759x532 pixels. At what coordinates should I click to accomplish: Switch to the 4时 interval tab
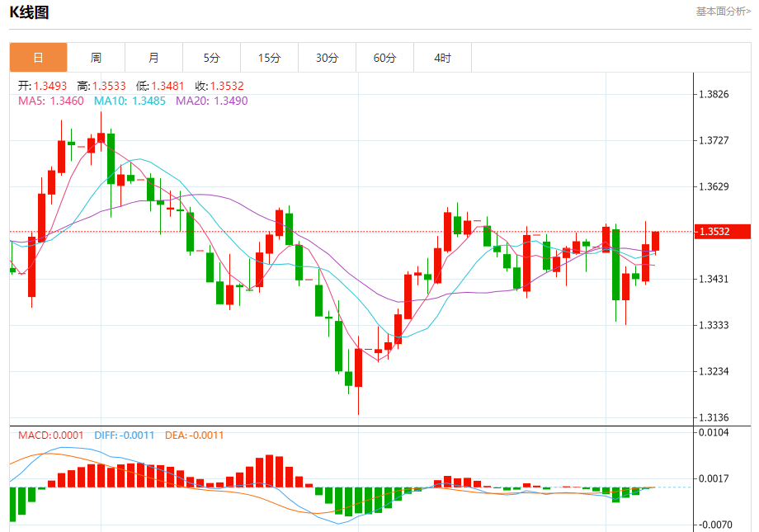pos(442,58)
